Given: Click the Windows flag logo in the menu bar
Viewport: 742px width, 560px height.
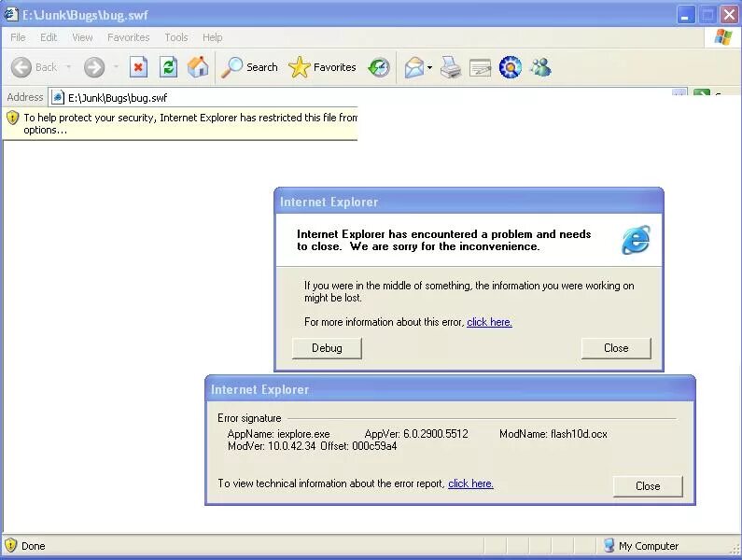Looking at the screenshot, I should pos(722,37).
